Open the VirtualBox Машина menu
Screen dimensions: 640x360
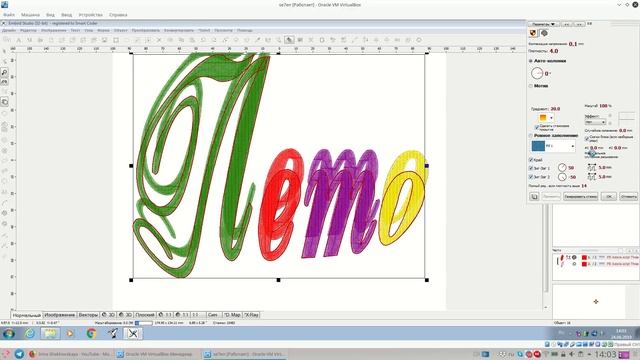pos(31,15)
